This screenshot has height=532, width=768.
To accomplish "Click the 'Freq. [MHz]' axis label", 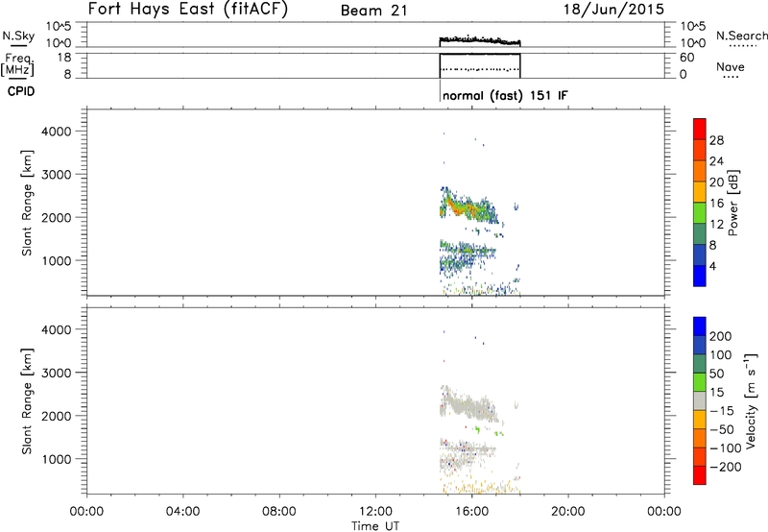I will pyautogui.click(x=17, y=64).
